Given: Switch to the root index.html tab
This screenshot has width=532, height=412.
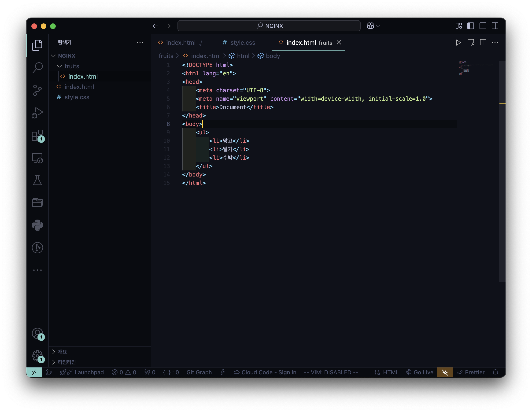Looking at the screenshot, I should (181, 43).
